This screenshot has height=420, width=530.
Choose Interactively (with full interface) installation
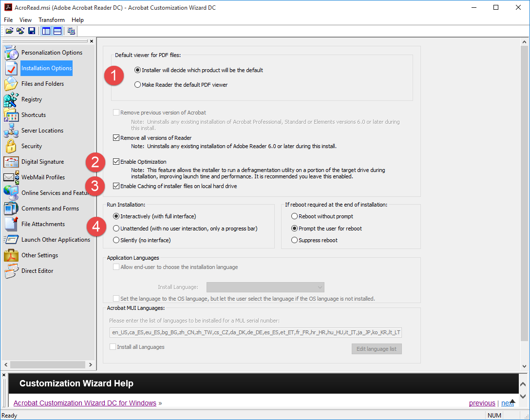pyautogui.click(x=116, y=216)
